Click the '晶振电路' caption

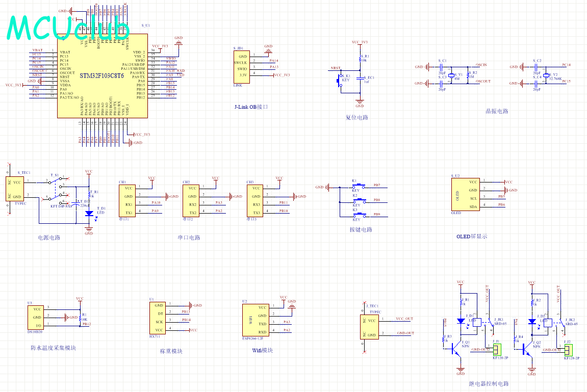497,111
